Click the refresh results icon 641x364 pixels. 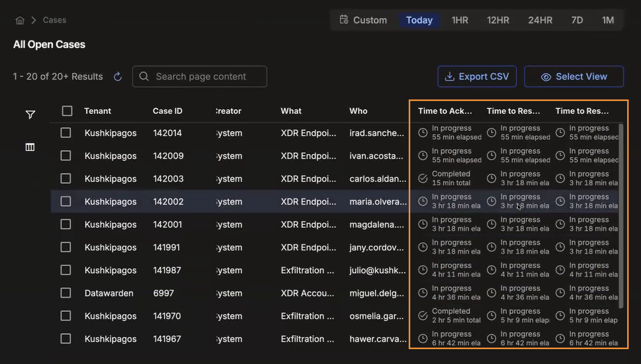coord(117,76)
